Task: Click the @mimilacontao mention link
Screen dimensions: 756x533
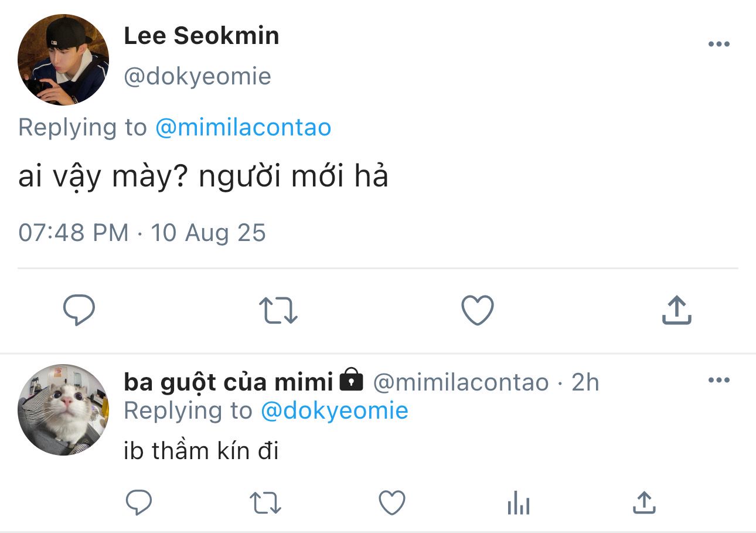Action: (x=243, y=127)
